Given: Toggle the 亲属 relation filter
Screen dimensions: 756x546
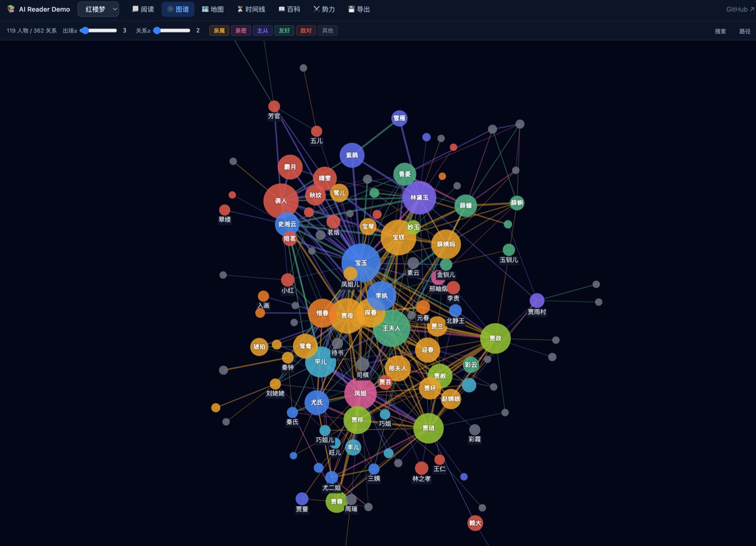Looking at the screenshot, I should (x=219, y=30).
